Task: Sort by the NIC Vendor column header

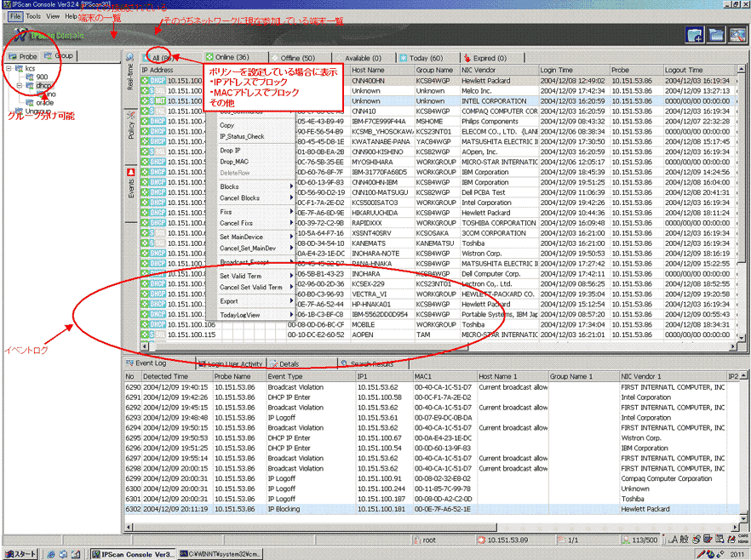Action: [499, 70]
